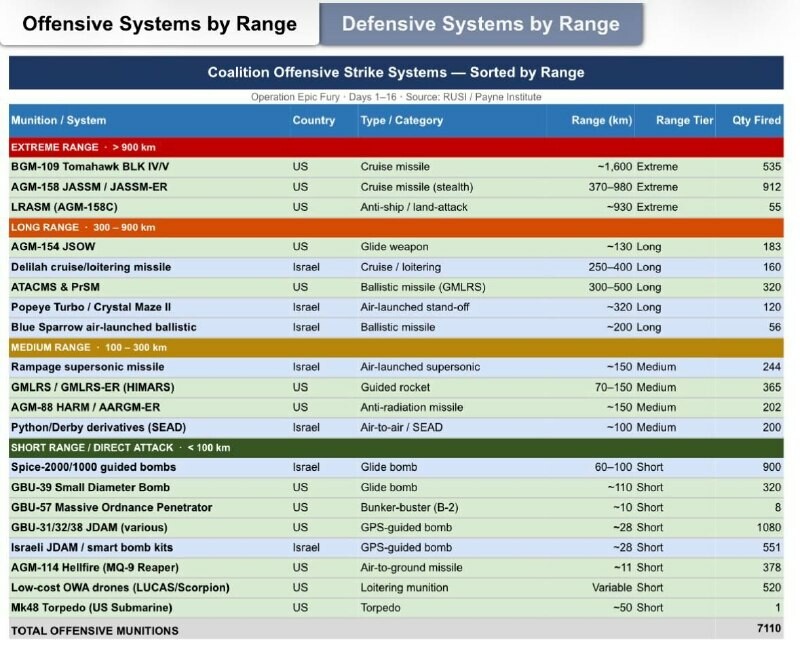Image resolution: width=800 pixels, height=645 pixels.
Task: Click the SHORT RANGE / DIRECT ATTACK header
Action: [396, 447]
